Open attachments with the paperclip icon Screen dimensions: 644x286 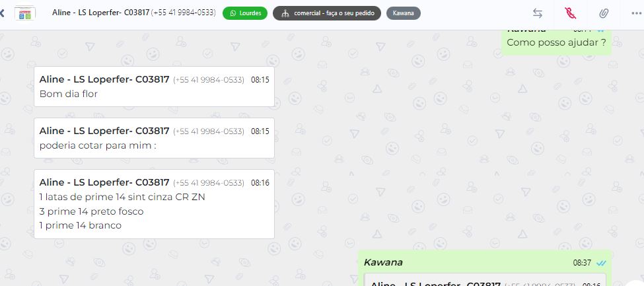tap(603, 13)
